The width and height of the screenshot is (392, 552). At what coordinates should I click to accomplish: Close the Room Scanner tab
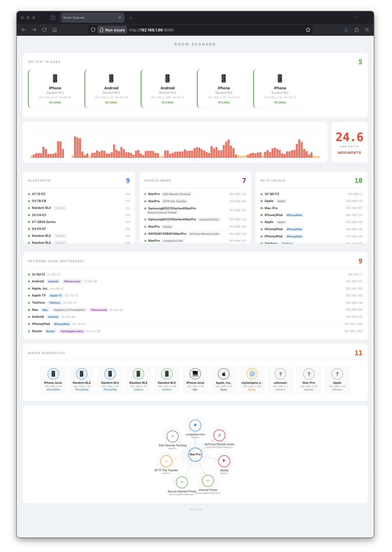pyautogui.click(x=120, y=18)
